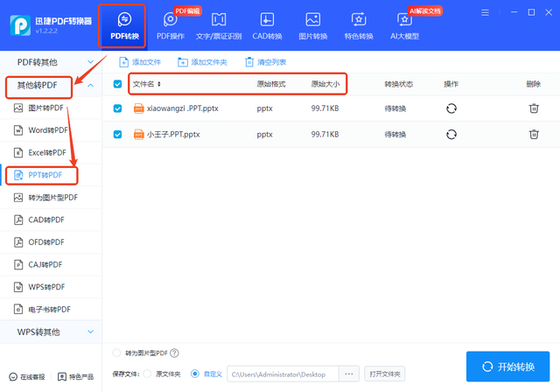The height and width of the screenshot is (392, 560).
Task: Select WPS转PDF in sidebar
Action: tap(51, 287)
